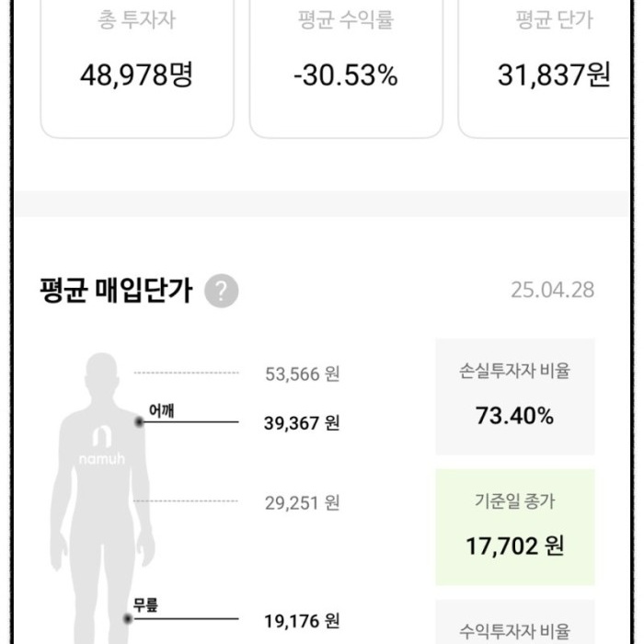The image size is (644, 644).
Task: Open the help question mark icon
Action: (x=222, y=291)
